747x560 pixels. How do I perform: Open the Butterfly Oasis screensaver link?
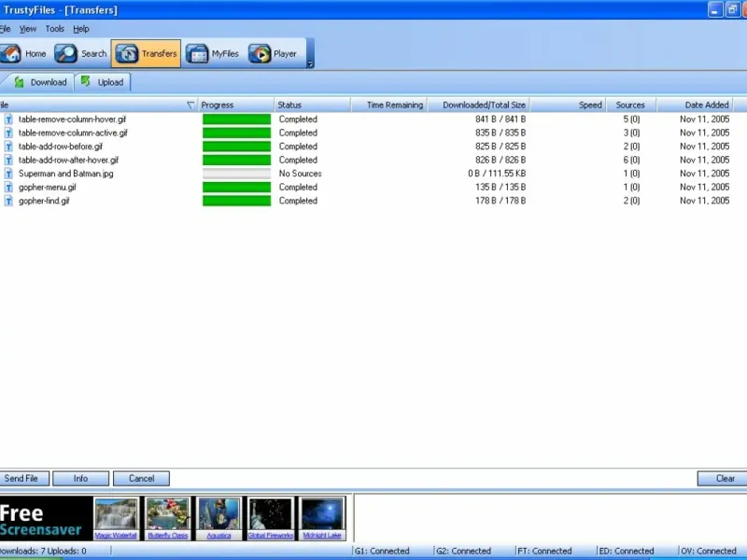click(168, 536)
